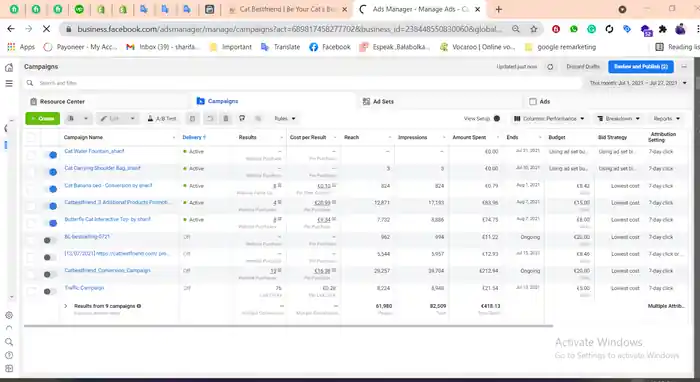Viewport: 700px width, 382px height.
Task: Click the green Create button
Action: [42, 118]
